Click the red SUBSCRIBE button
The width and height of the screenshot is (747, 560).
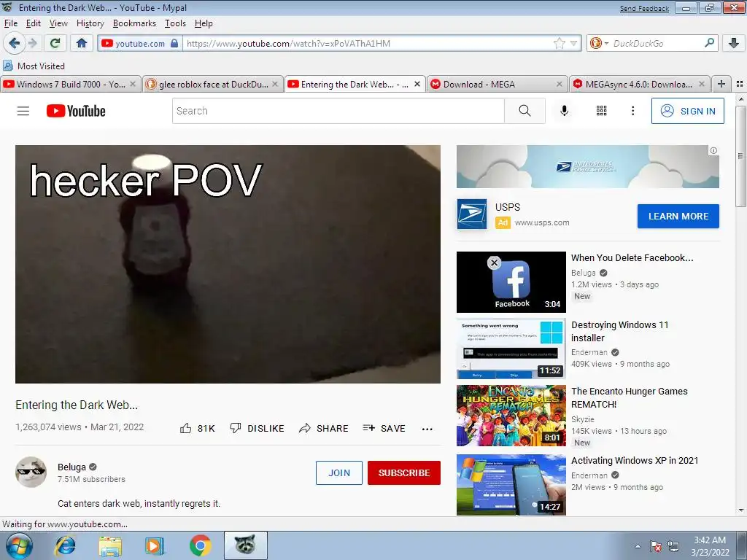404,472
